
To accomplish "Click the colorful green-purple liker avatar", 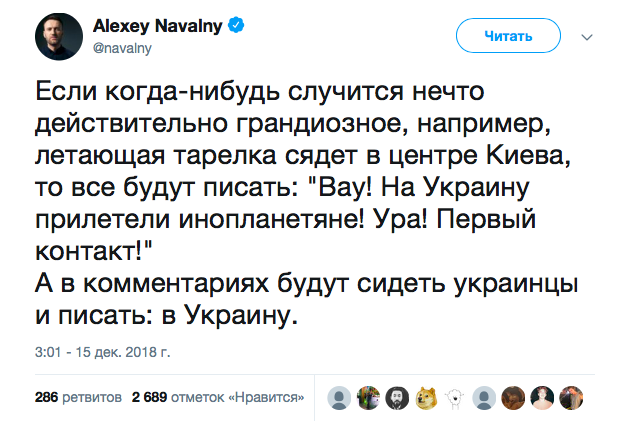I will point(369,395).
